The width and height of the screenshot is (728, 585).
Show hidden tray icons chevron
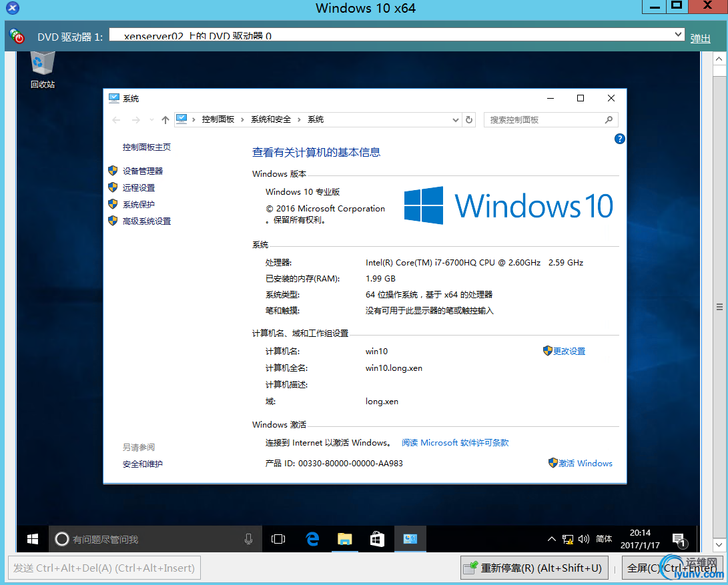click(x=552, y=539)
